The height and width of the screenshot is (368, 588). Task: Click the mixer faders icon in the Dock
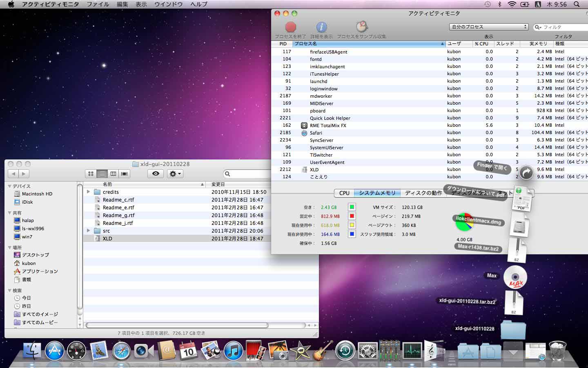coord(390,350)
